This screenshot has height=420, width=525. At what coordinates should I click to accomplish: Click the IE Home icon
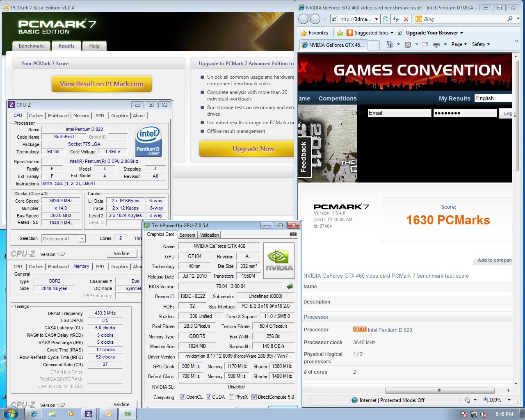(x=390, y=44)
